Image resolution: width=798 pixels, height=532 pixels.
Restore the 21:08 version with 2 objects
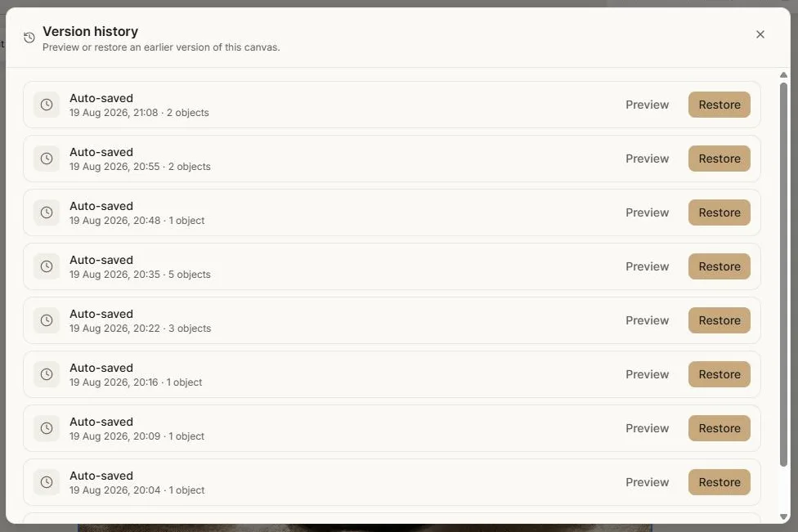point(720,105)
